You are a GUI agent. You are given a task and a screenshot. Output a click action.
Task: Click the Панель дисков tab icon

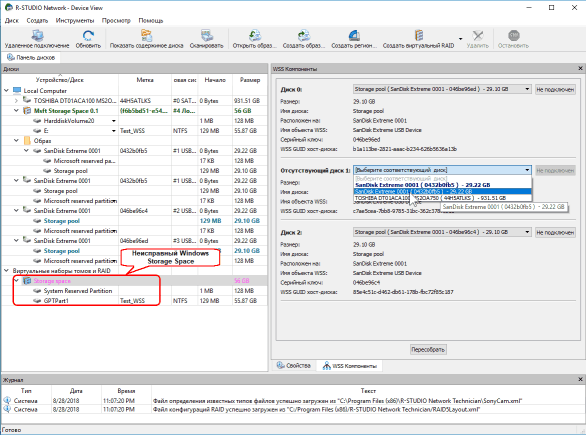click(x=11, y=57)
